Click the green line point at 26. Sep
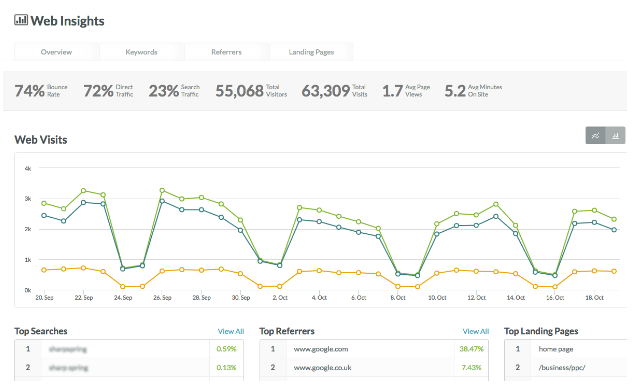The width and height of the screenshot is (635, 388). [x=162, y=190]
